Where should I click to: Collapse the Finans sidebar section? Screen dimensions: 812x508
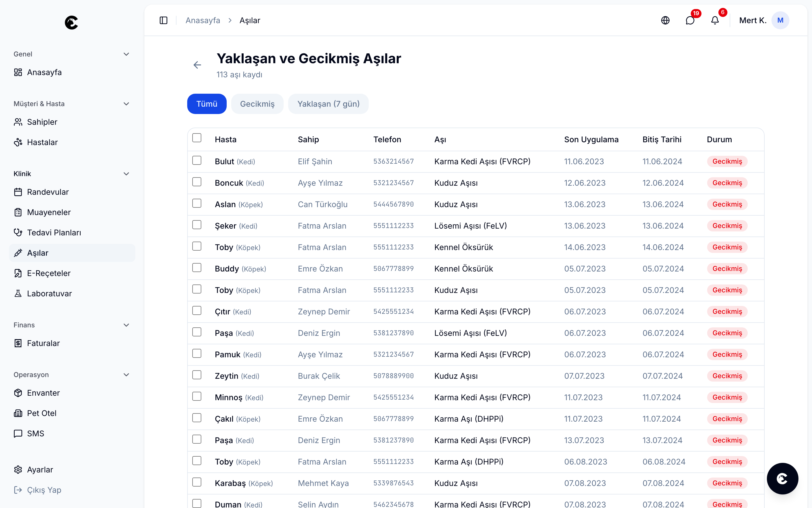pos(126,325)
